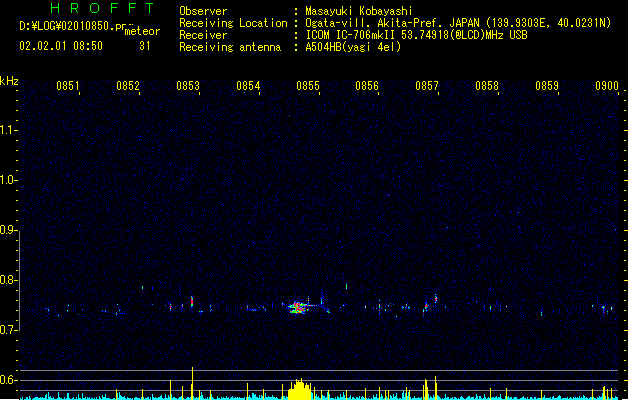Click the 0900 time marker
629x400 pixels.
click(x=607, y=86)
